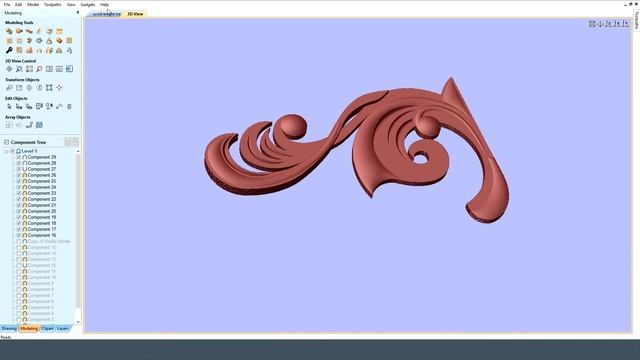Open the Model menu
Screen dimensions: 640x360
coord(33,4)
